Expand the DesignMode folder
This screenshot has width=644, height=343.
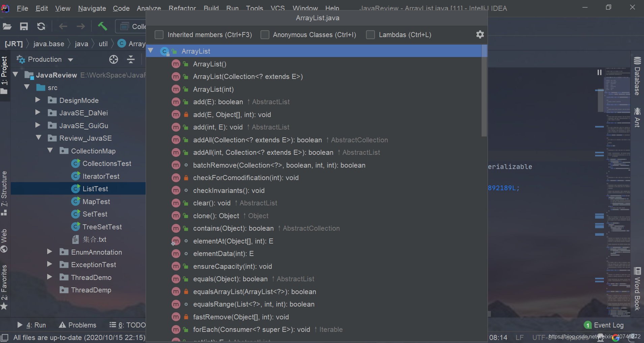tap(38, 100)
